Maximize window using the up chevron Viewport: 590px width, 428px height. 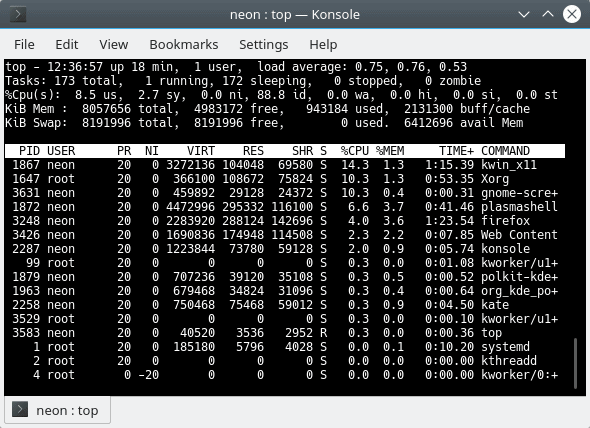pyautogui.click(x=548, y=14)
